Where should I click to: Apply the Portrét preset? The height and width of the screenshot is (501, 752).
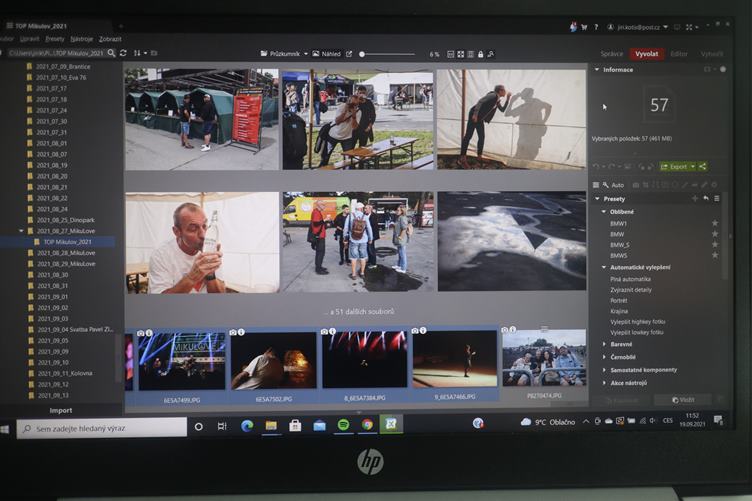[x=619, y=301]
